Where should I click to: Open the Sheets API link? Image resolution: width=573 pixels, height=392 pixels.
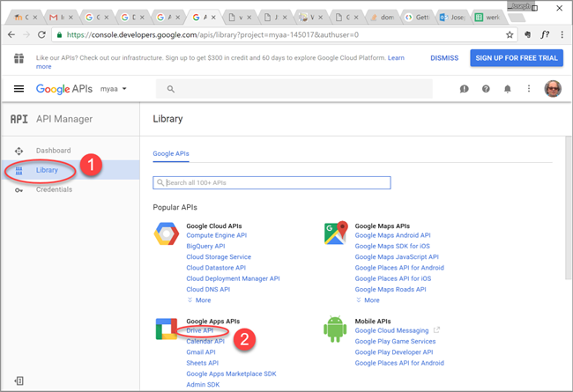(x=203, y=363)
